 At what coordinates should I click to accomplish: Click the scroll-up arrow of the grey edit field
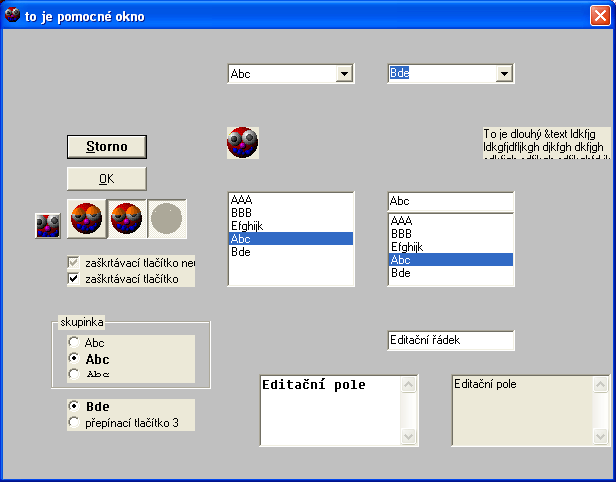tap(601, 384)
